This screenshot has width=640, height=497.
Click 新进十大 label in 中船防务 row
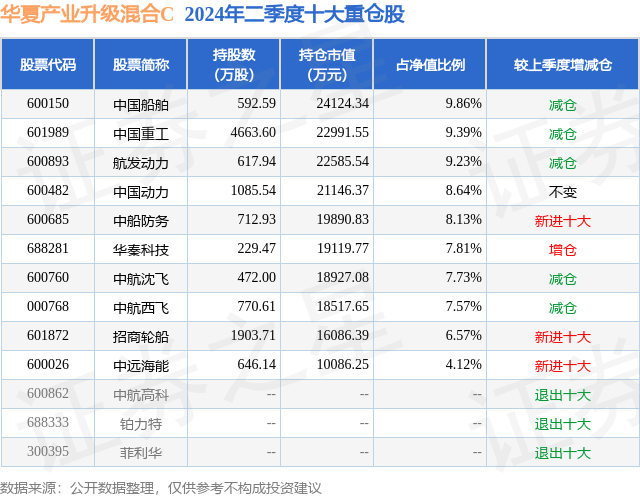click(563, 221)
